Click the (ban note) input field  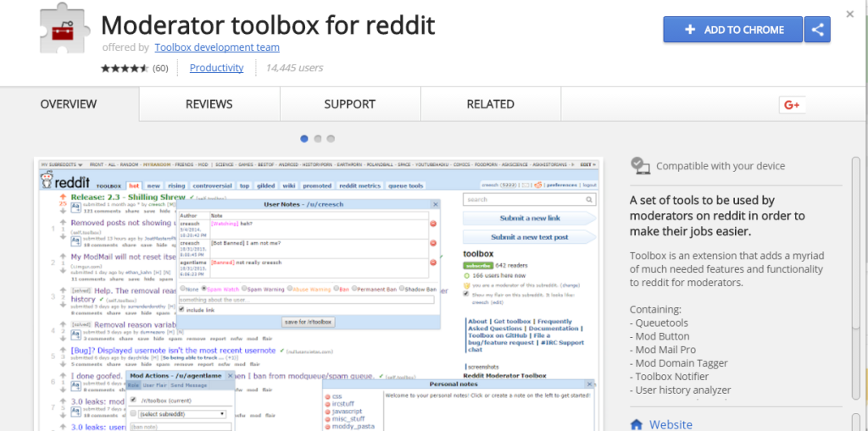coord(180,427)
